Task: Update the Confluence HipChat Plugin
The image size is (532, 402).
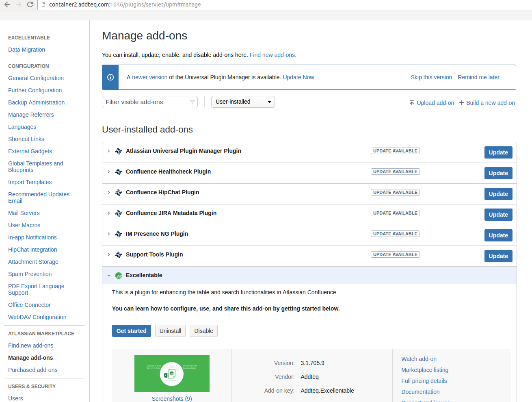Action: 498,194
